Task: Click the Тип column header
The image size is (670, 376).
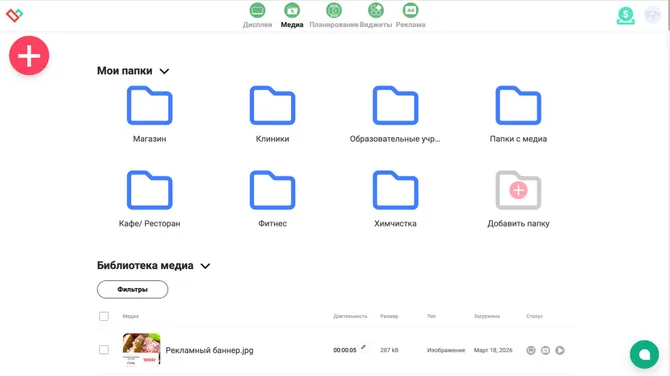Action: tap(431, 316)
